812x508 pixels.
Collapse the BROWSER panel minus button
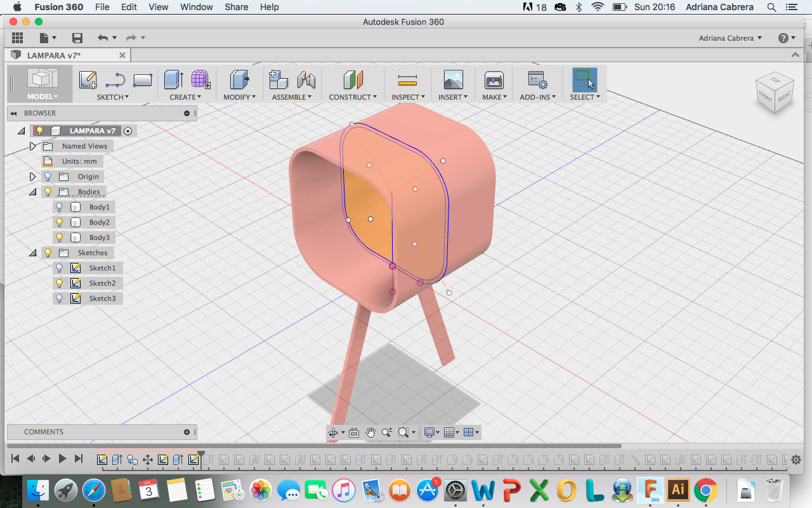[187, 113]
